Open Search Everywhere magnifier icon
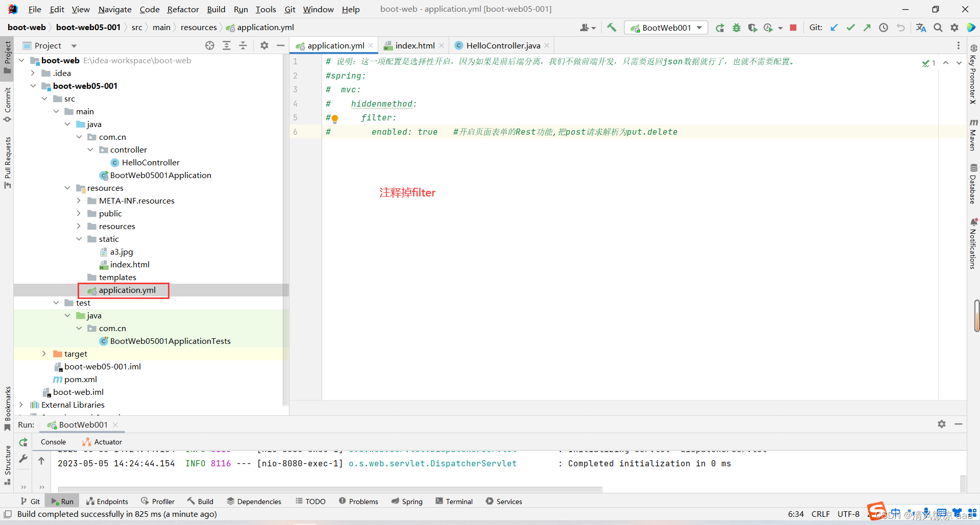The height and width of the screenshot is (525, 980). 938,28
